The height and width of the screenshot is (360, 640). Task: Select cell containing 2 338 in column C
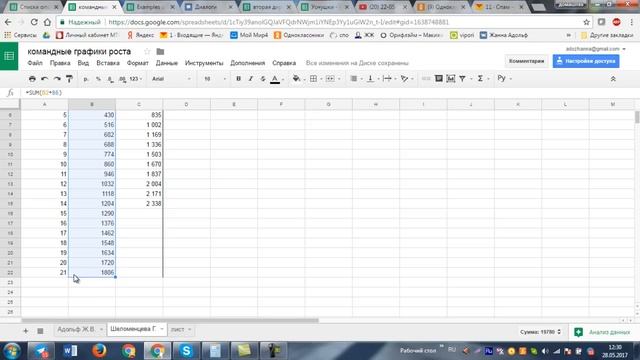point(139,203)
